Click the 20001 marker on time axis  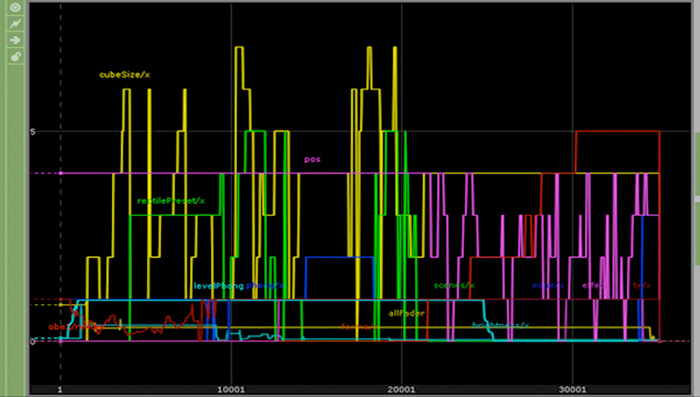click(401, 389)
